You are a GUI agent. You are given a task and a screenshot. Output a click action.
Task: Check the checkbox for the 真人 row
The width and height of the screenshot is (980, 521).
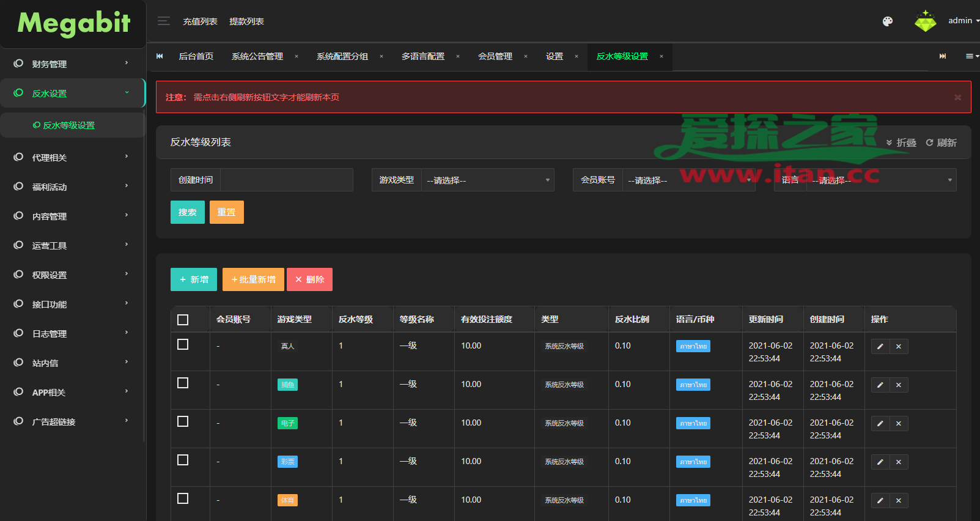click(183, 345)
